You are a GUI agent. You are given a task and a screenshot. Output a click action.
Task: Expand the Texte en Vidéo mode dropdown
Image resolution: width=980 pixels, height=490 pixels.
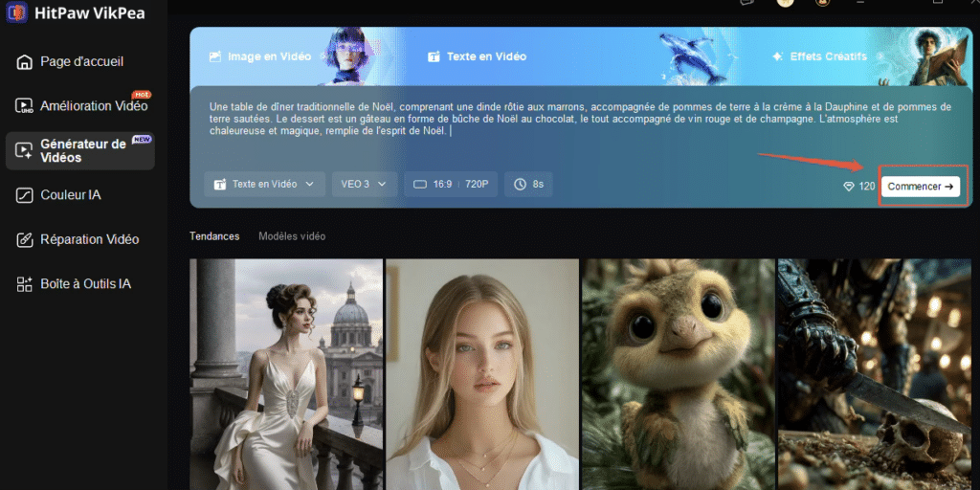tap(264, 184)
